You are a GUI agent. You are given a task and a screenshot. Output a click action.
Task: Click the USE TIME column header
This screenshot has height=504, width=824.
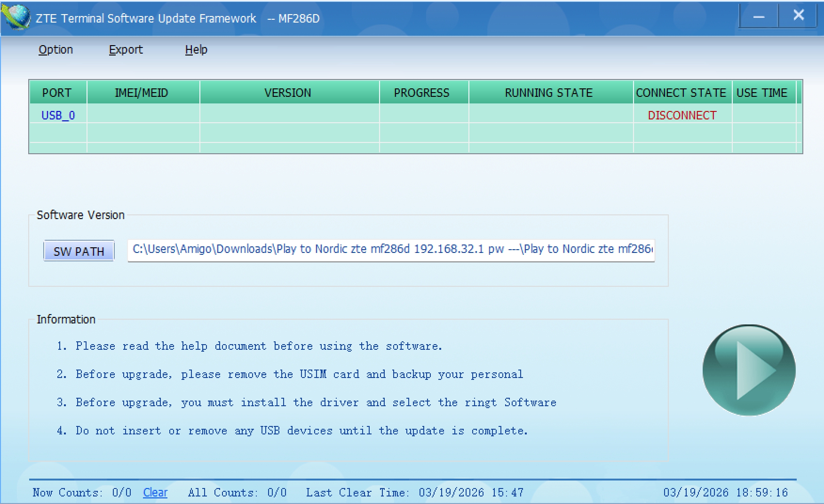click(x=762, y=93)
